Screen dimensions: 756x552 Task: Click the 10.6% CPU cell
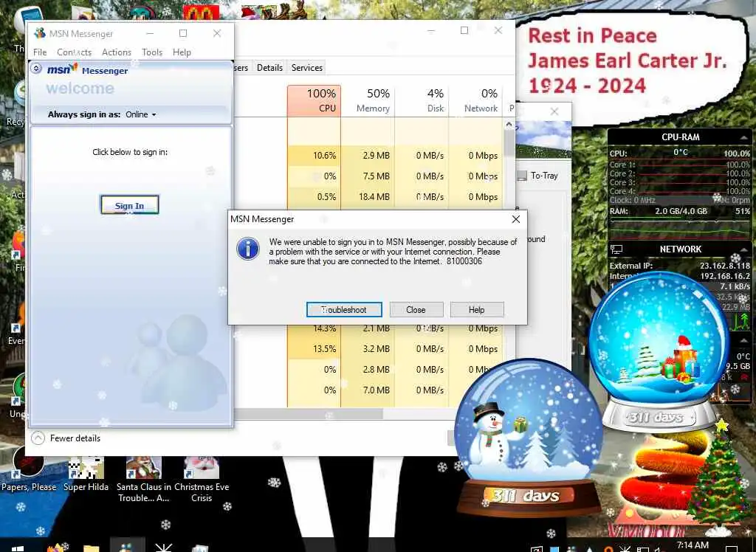314,156
